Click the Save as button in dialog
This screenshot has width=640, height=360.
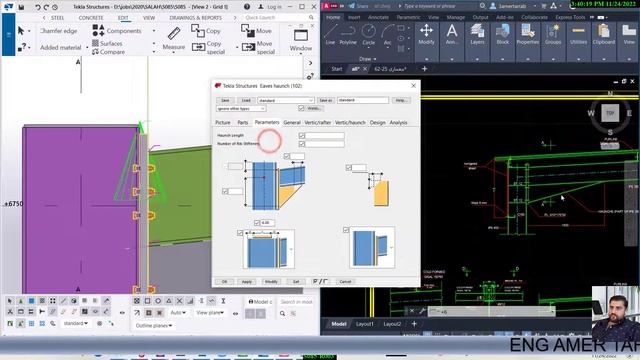[325, 100]
